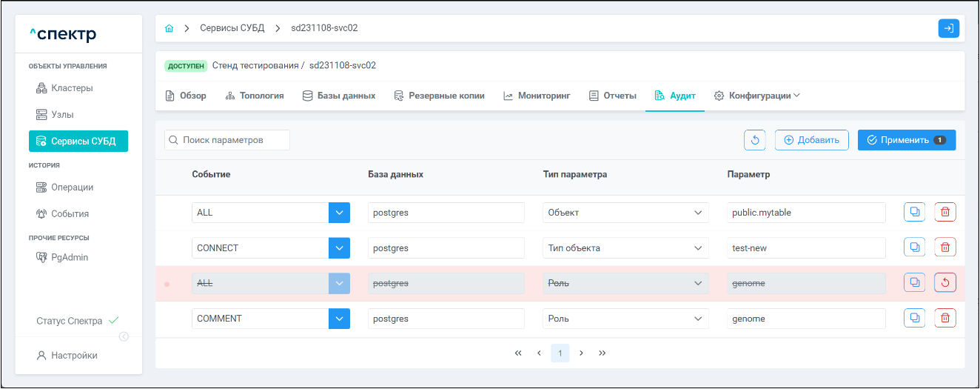Delete the public.mytable audit row
980x389 pixels.
pos(945,213)
